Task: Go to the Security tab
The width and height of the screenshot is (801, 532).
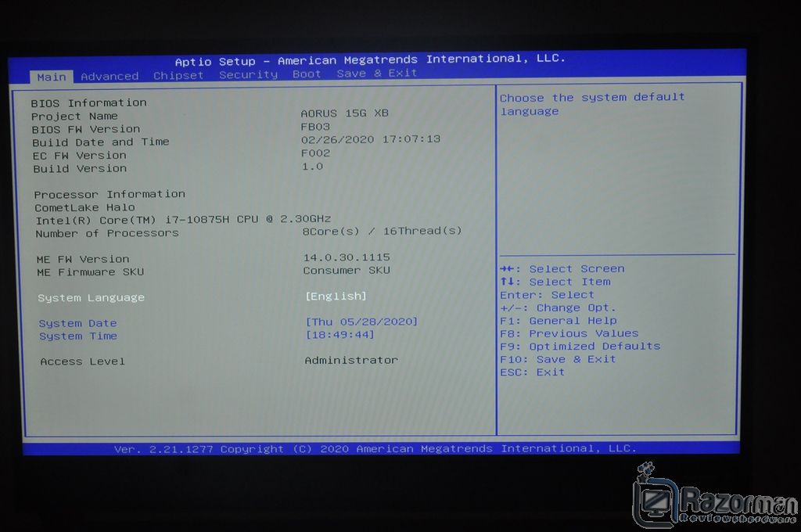Action: tap(248, 75)
